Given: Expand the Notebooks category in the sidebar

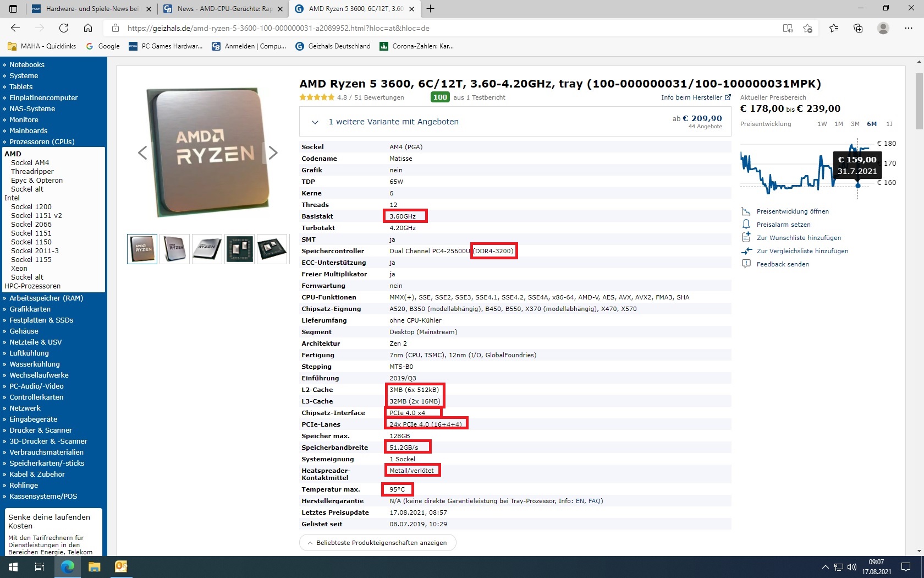Looking at the screenshot, I should coord(26,64).
